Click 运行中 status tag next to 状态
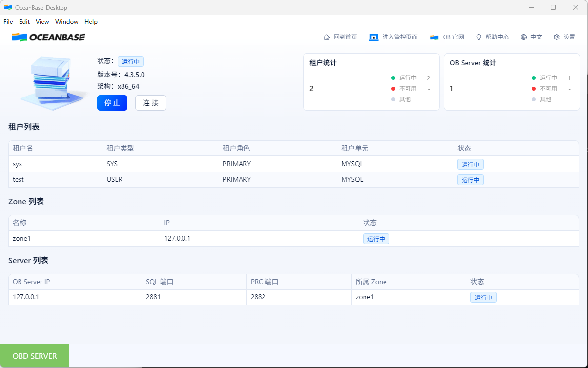The image size is (588, 368). coord(131,61)
